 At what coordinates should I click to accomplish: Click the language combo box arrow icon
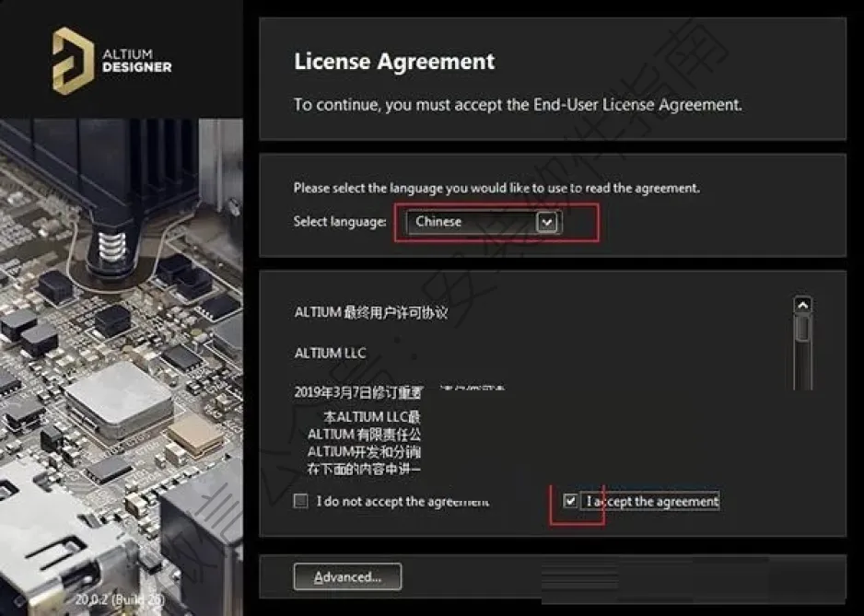click(x=546, y=222)
